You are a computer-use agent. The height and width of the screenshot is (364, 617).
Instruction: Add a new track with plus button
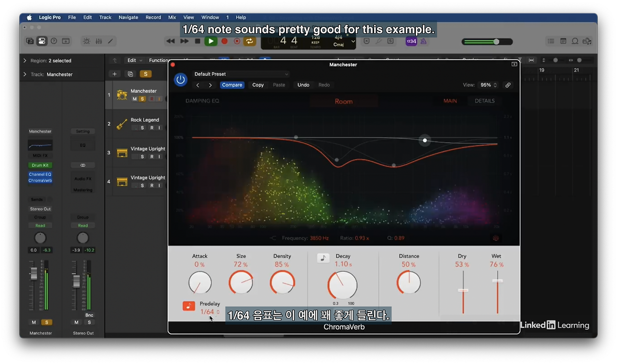point(114,74)
